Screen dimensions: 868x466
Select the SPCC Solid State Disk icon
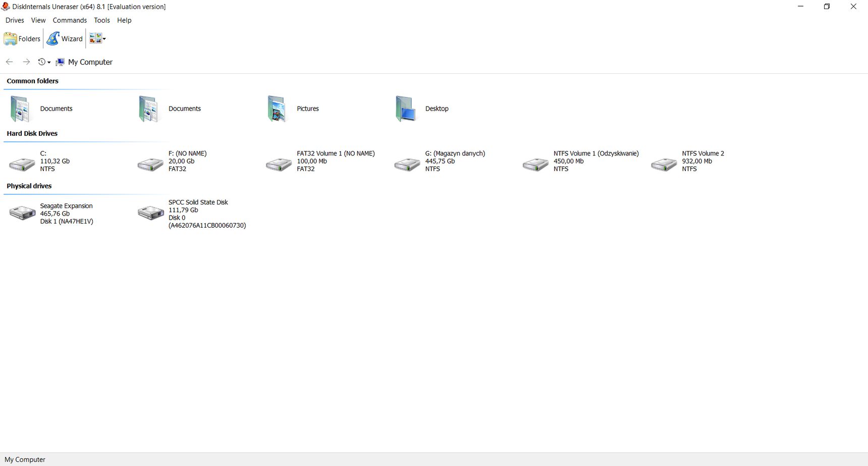pyautogui.click(x=150, y=213)
